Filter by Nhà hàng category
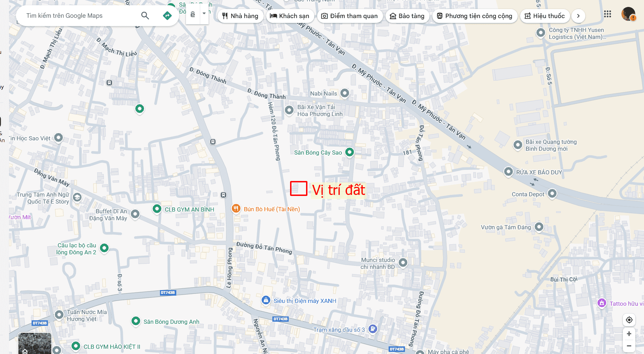644x354 pixels. point(240,16)
